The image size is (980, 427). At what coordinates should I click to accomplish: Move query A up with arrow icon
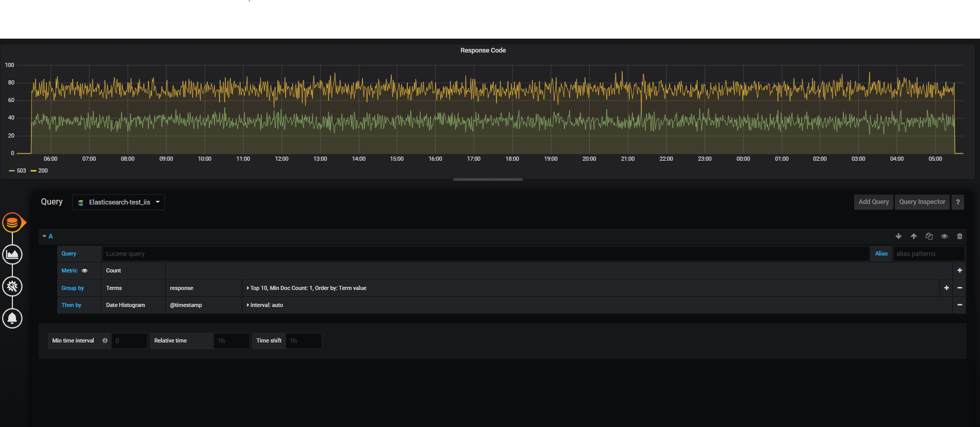913,236
